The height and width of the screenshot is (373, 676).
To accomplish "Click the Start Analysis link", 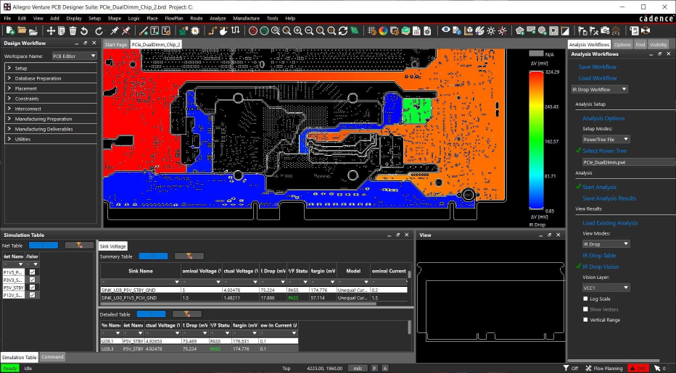I will click(599, 187).
